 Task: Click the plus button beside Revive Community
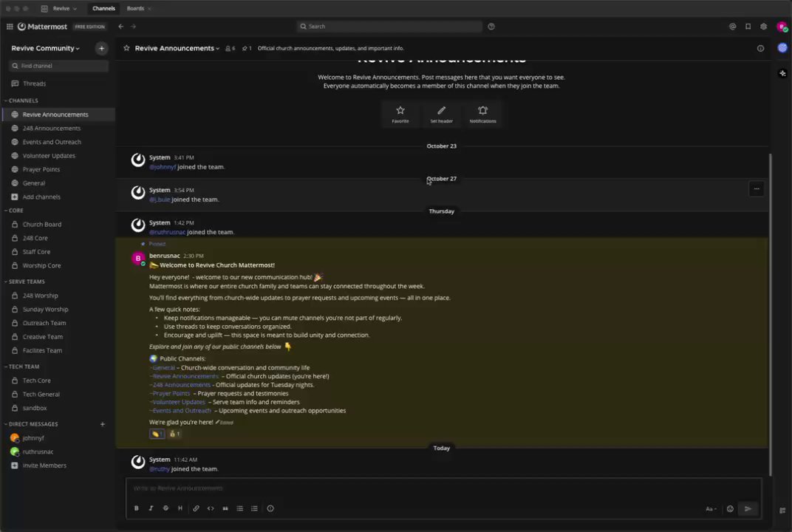point(101,48)
